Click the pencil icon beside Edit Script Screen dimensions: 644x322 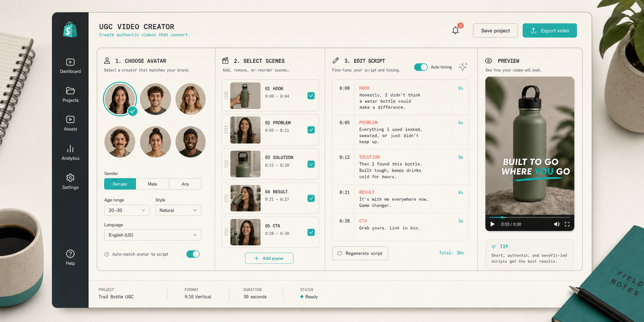pyautogui.click(x=336, y=61)
